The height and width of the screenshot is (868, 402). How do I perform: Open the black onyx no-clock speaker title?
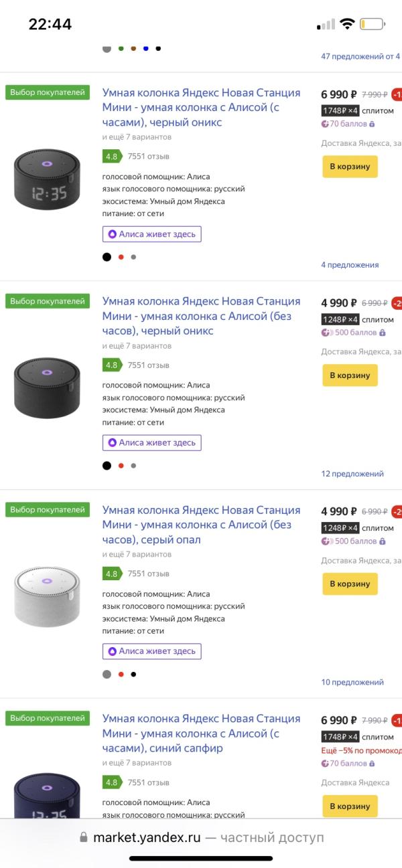coord(201,316)
